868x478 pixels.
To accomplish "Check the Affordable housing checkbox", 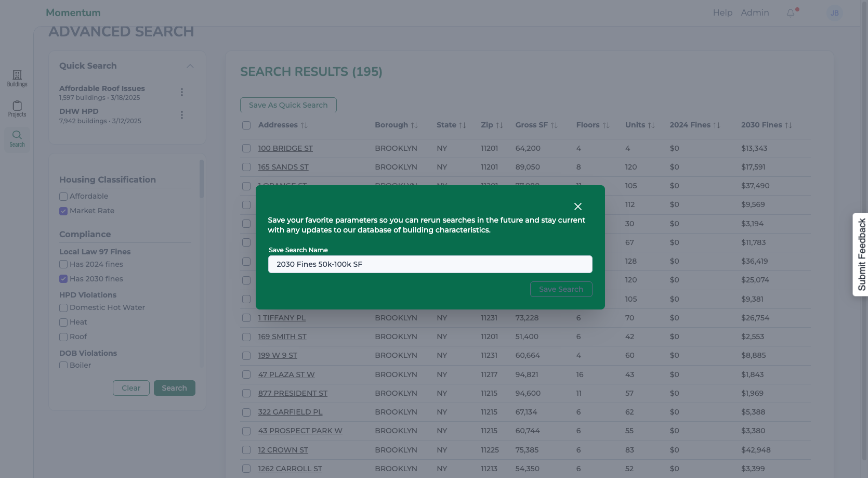I will click(63, 197).
